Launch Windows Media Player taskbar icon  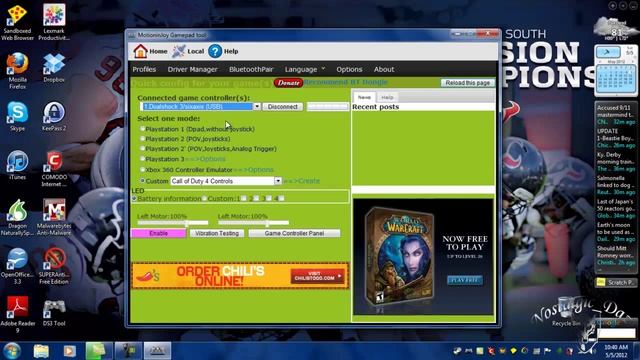tap(69, 351)
